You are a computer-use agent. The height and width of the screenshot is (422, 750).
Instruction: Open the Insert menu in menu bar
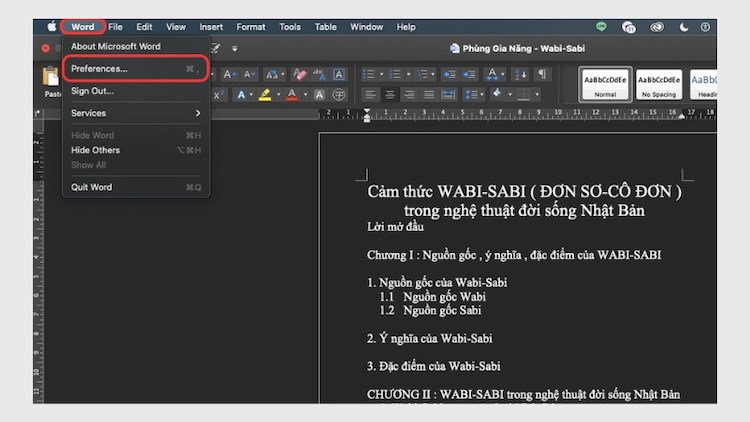coord(211,27)
